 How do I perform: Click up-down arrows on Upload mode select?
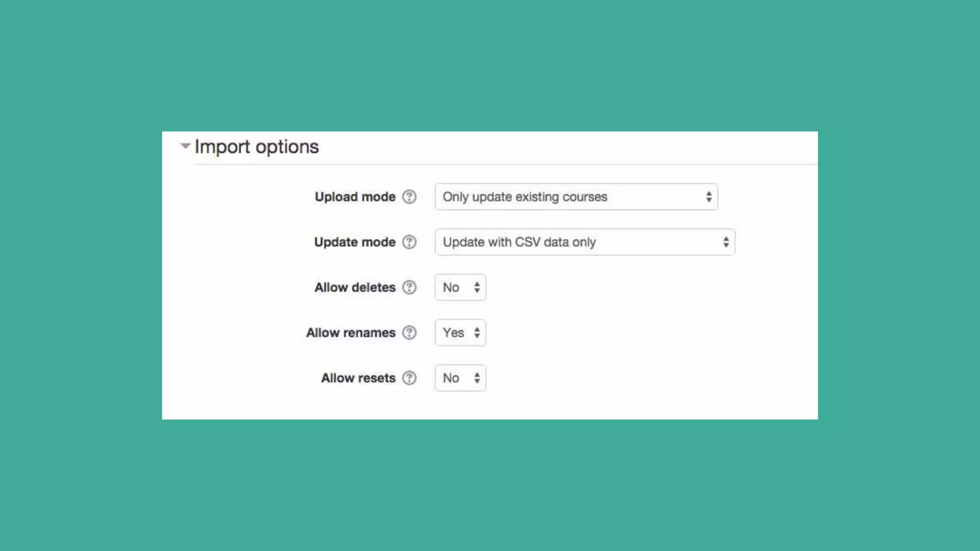(709, 197)
